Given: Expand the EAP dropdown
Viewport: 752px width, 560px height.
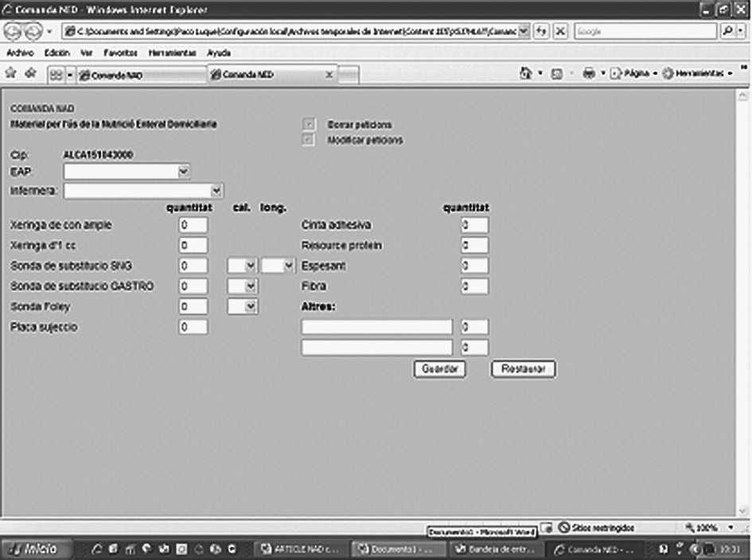Looking at the screenshot, I should (184, 171).
